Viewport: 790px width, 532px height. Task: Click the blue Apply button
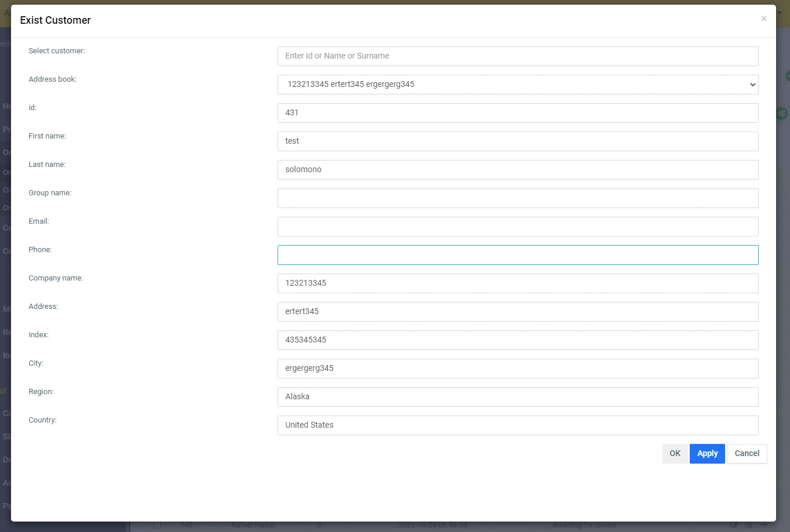(707, 454)
